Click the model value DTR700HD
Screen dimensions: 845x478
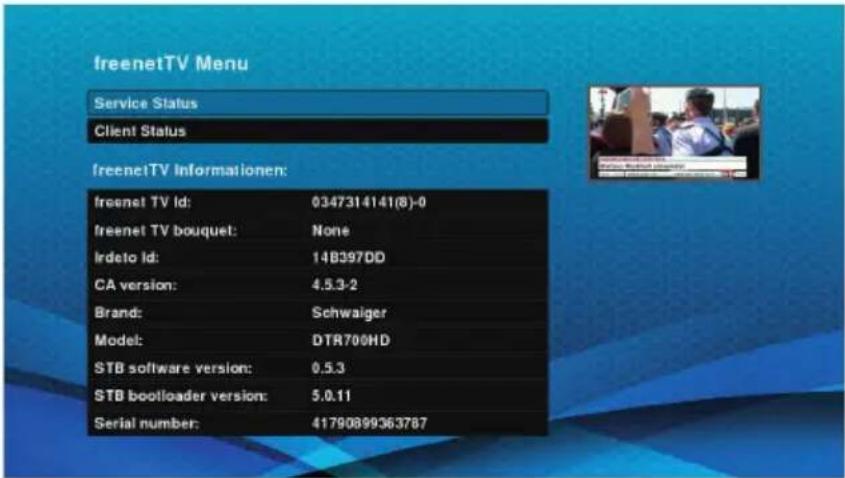click(x=350, y=341)
